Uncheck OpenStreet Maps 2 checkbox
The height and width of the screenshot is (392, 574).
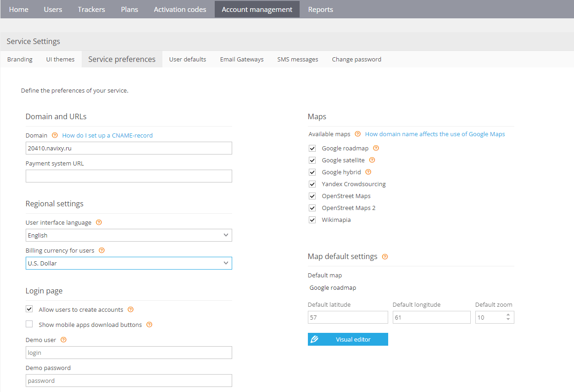point(312,208)
